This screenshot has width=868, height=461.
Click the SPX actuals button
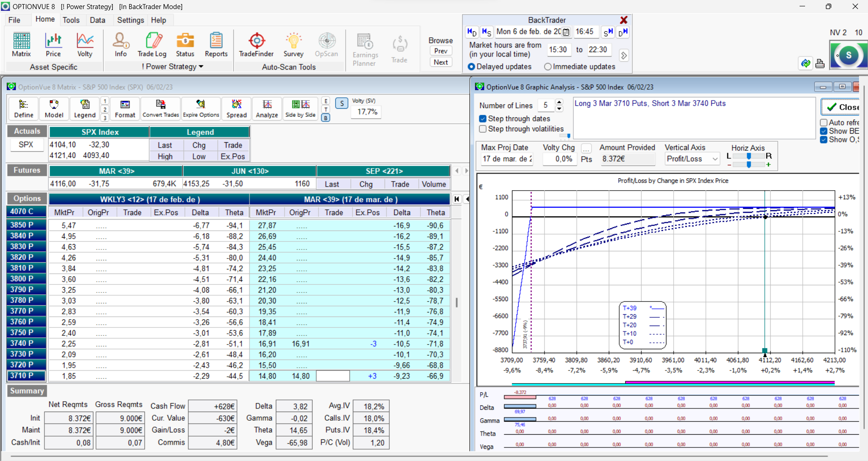pos(26,145)
